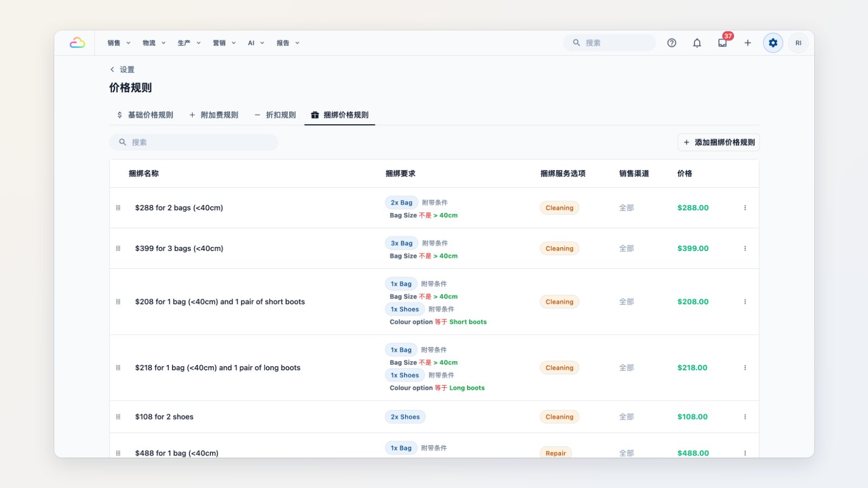
Task: Switch to 附加费规则 tab
Action: tap(214, 115)
